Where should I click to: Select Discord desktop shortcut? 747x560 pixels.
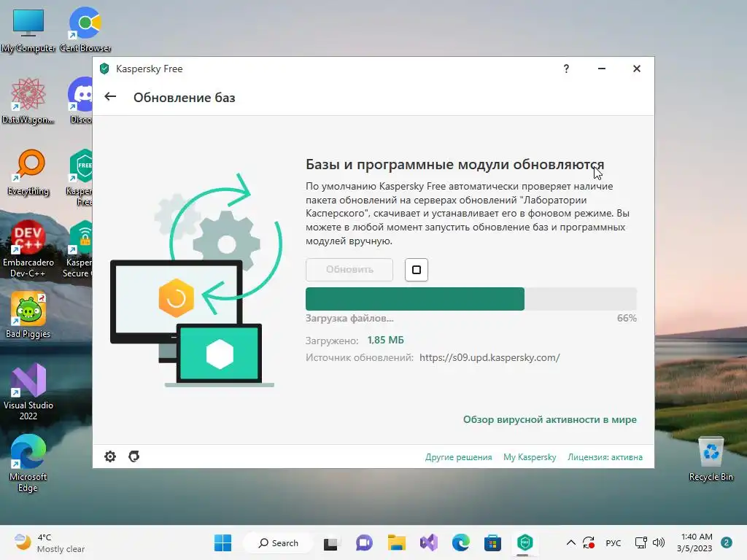point(81,101)
